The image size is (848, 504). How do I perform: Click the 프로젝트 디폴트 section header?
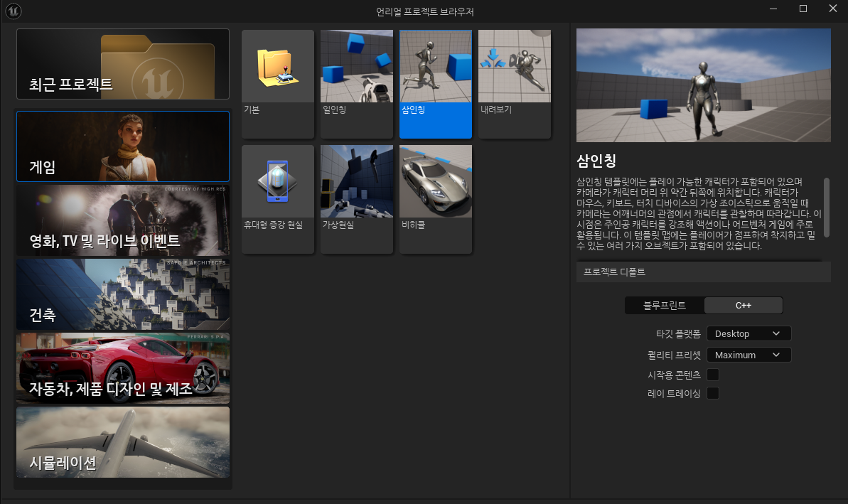coord(704,272)
